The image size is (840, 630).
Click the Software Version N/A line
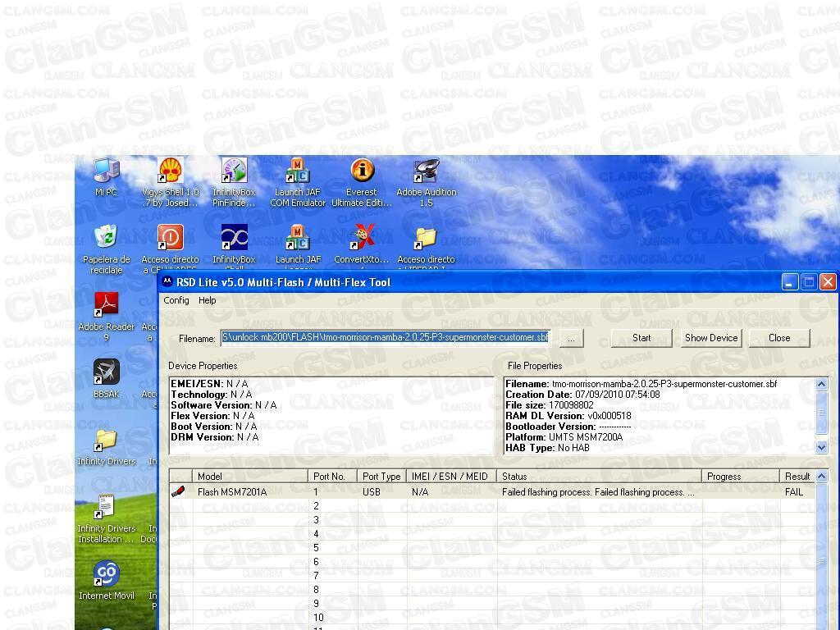tap(224, 405)
